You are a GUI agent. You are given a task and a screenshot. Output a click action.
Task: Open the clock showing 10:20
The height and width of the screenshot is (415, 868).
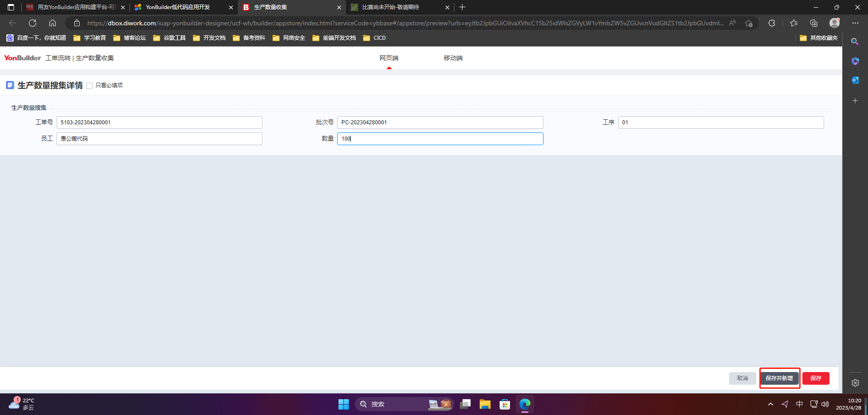point(848,404)
